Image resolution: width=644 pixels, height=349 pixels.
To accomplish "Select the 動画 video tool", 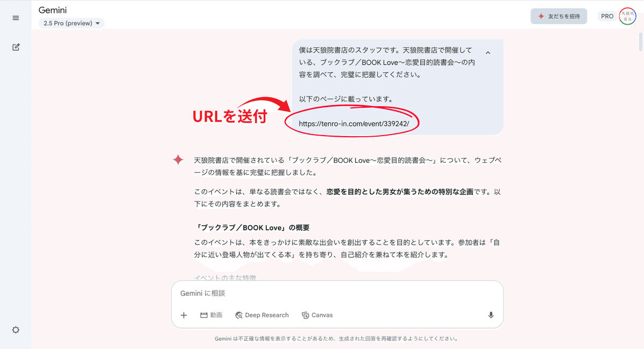I will point(211,315).
